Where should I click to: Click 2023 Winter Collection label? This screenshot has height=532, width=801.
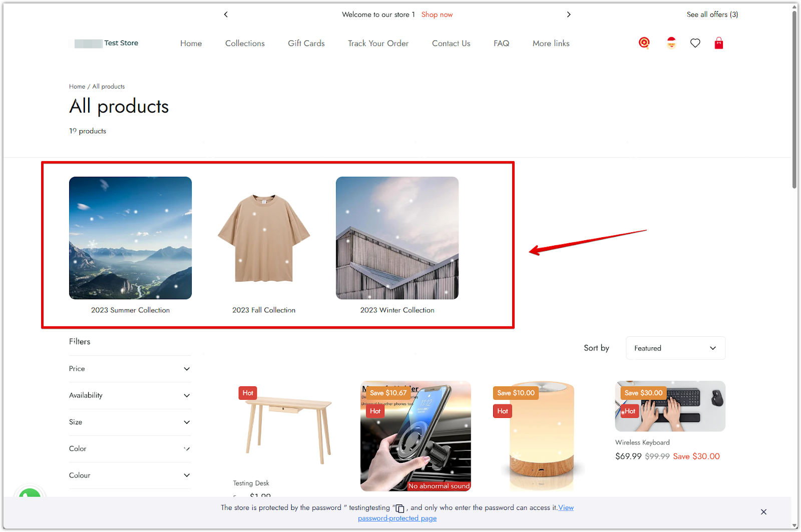click(x=397, y=310)
